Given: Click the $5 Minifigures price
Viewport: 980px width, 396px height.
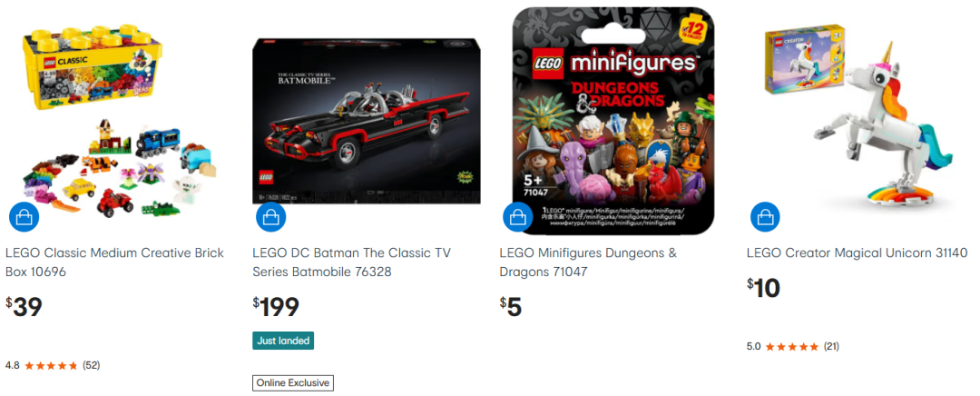Looking at the screenshot, I should (x=511, y=307).
